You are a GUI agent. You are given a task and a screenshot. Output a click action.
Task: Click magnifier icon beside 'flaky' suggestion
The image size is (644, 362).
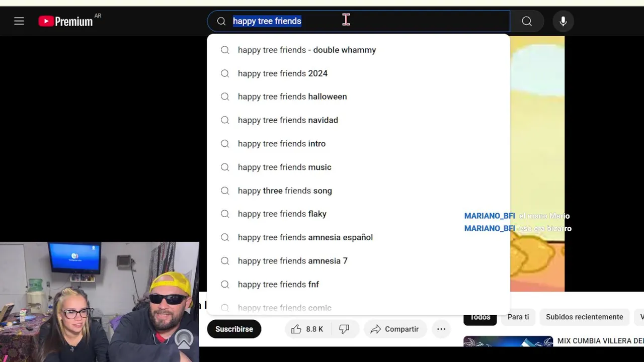coord(225,214)
